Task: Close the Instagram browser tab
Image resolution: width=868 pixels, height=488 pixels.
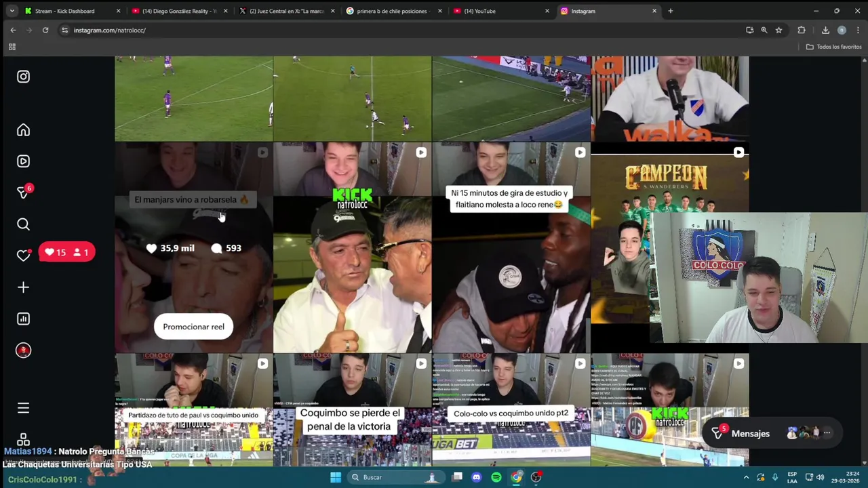Action: [654, 11]
